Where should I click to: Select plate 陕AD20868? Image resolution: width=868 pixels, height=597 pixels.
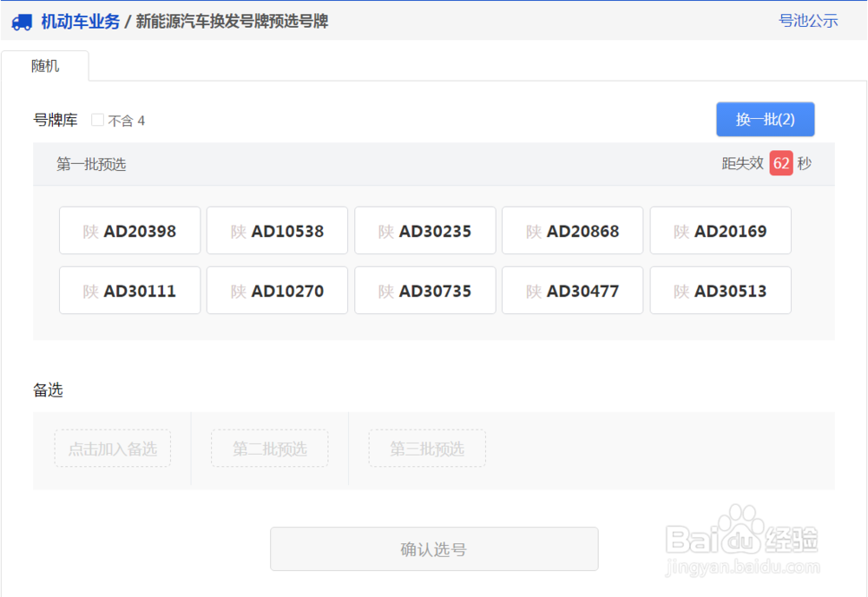pos(572,230)
